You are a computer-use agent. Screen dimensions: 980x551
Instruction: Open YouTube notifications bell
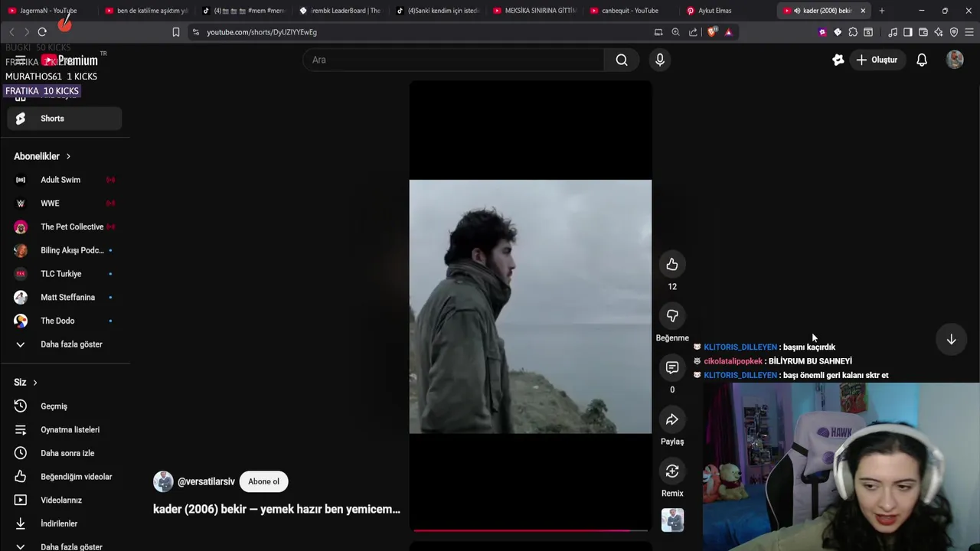coord(922,60)
